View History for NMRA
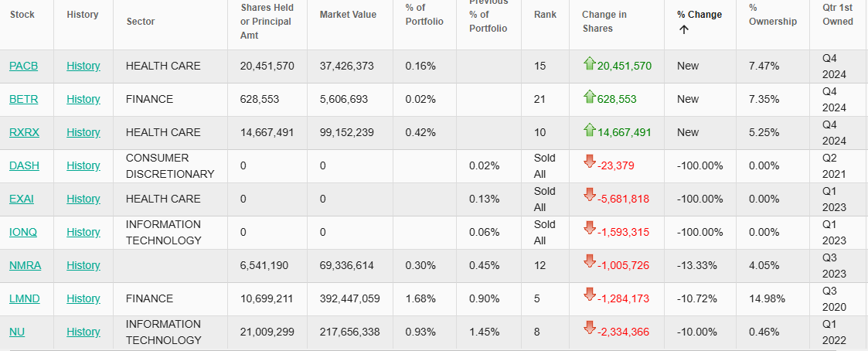Image resolution: width=868 pixels, height=351 pixels. tap(83, 265)
